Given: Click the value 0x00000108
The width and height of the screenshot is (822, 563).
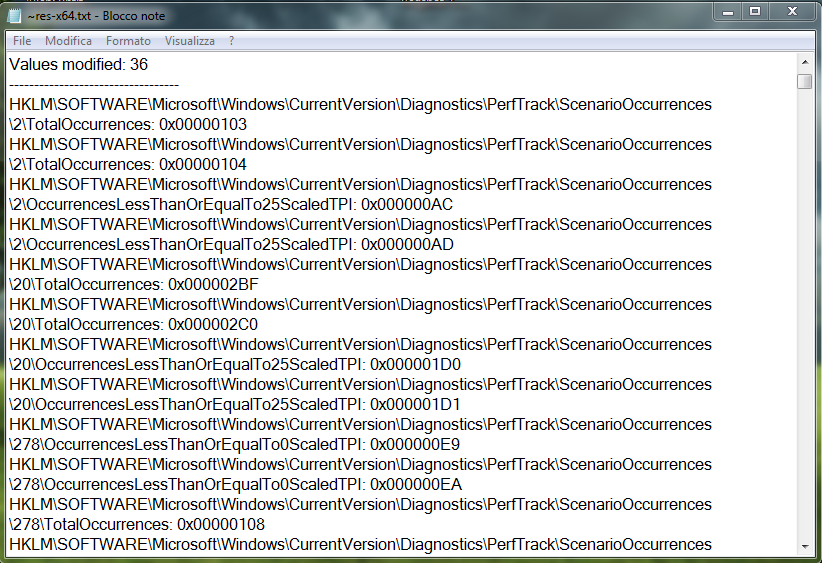Looking at the screenshot, I should [x=221, y=525].
